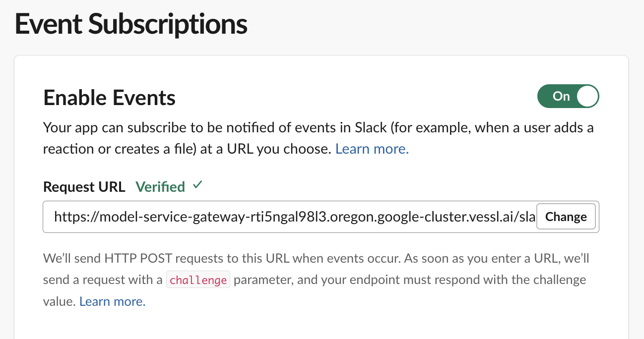Click the white knob of the On toggle
Image resolution: width=644 pixels, height=339 pixels.
(587, 96)
